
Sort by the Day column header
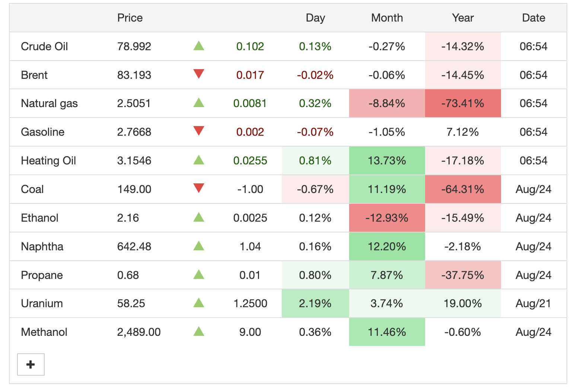point(315,18)
